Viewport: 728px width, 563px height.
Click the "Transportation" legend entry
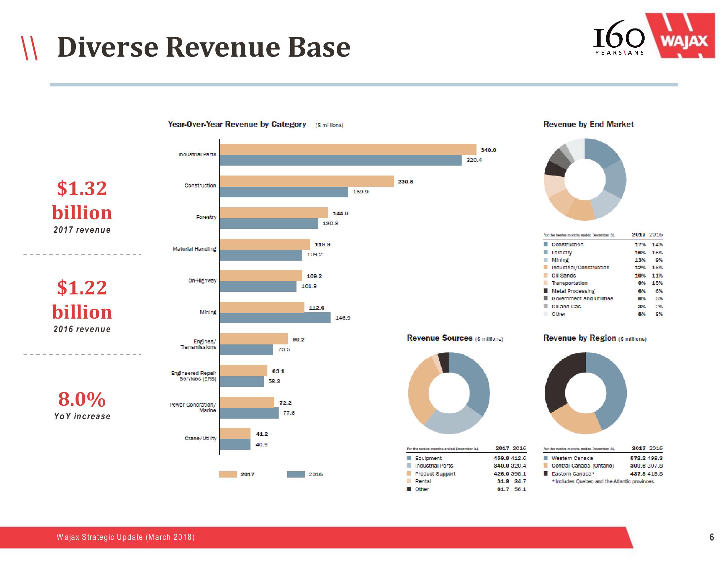tap(569, 283)
